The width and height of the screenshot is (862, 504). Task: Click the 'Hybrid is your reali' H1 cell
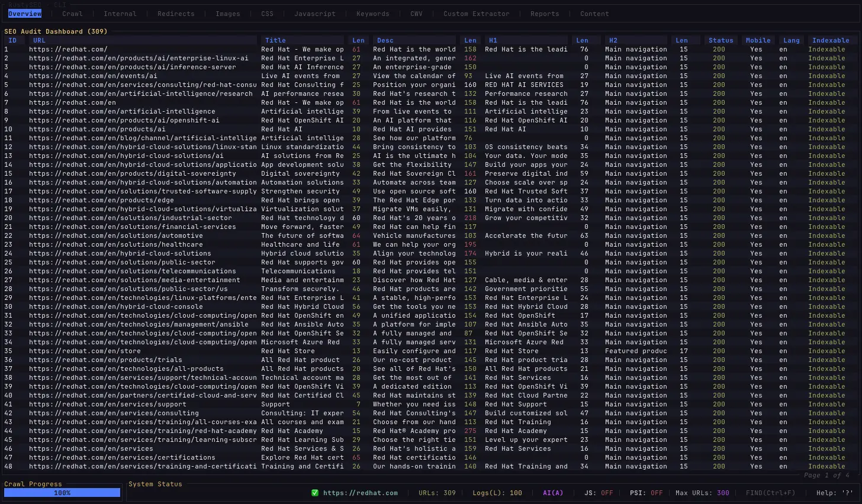coord(526,253)
